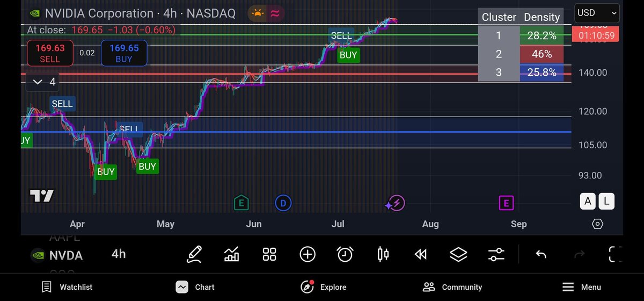
Task: Expand the indicator legend showing 4
Action: click(x=43, y=82)
